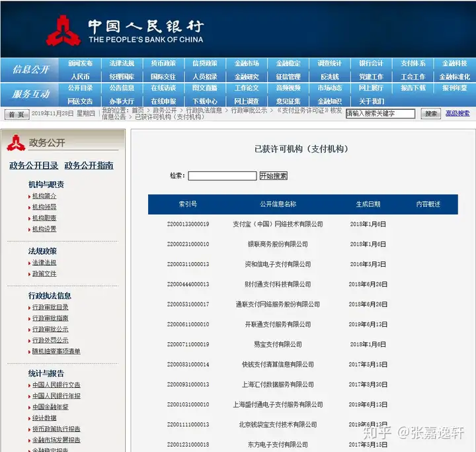Open the 行政审批指南 sidebar link
The image size is (476, 452).
(50, 318)
